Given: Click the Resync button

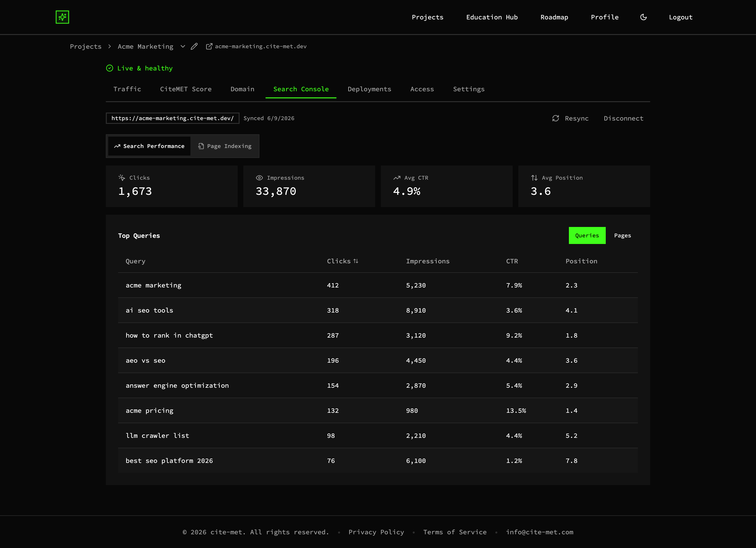Looking at the screenshot, I should [x=570, y=118].
